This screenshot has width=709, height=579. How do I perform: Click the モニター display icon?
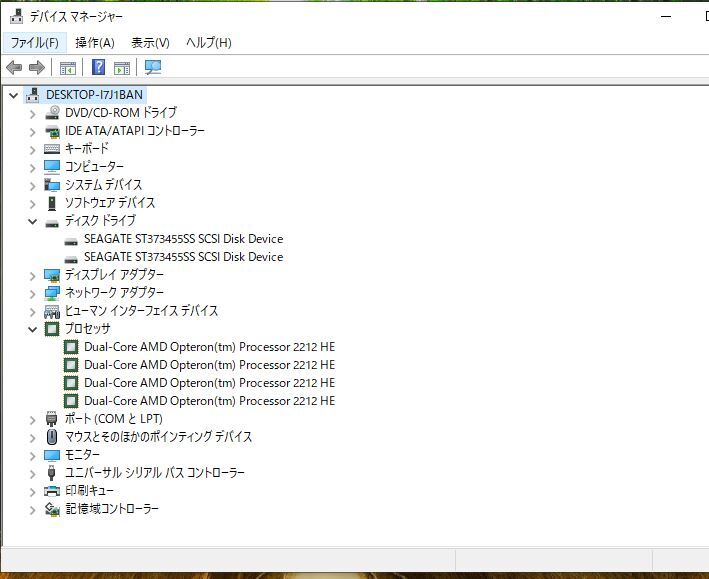pyautogui.click(x=52, y=455)
